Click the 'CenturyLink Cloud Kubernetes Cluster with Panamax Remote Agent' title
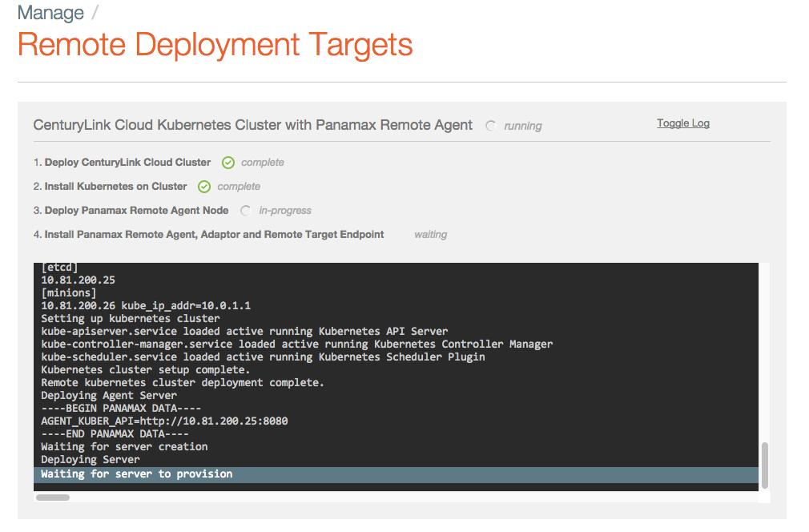The width and height of the screenshot is (809, 532). point(253,125)
